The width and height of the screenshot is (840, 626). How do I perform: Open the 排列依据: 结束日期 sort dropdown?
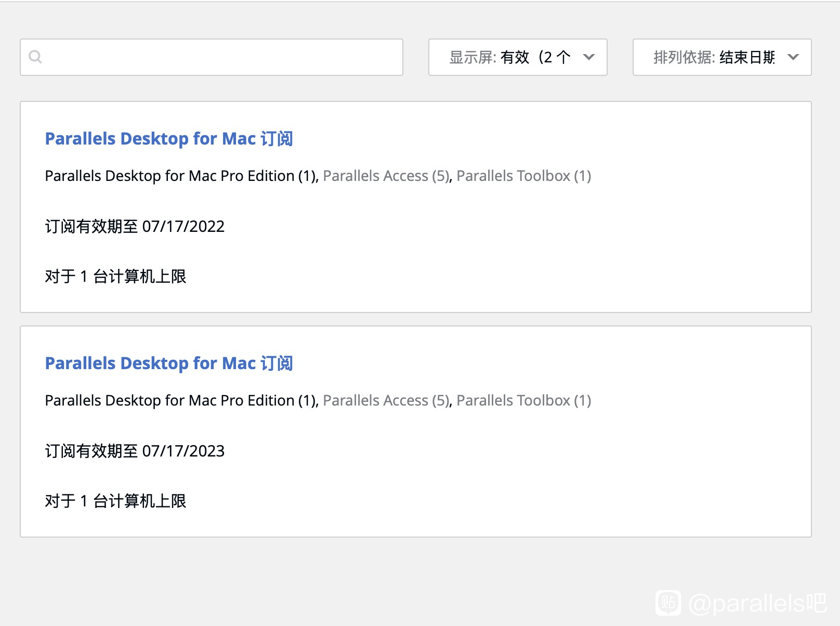tap(722, 57)
